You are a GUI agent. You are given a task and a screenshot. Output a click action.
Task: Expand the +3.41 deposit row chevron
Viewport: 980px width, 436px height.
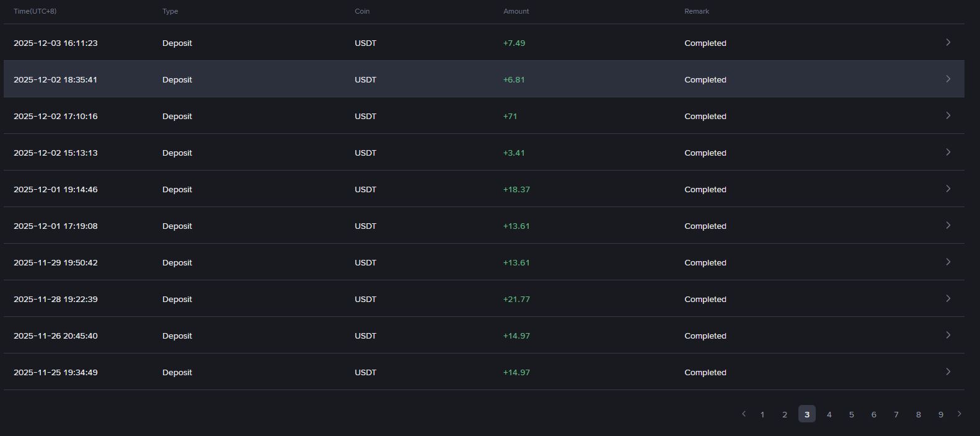coord(948,152)
